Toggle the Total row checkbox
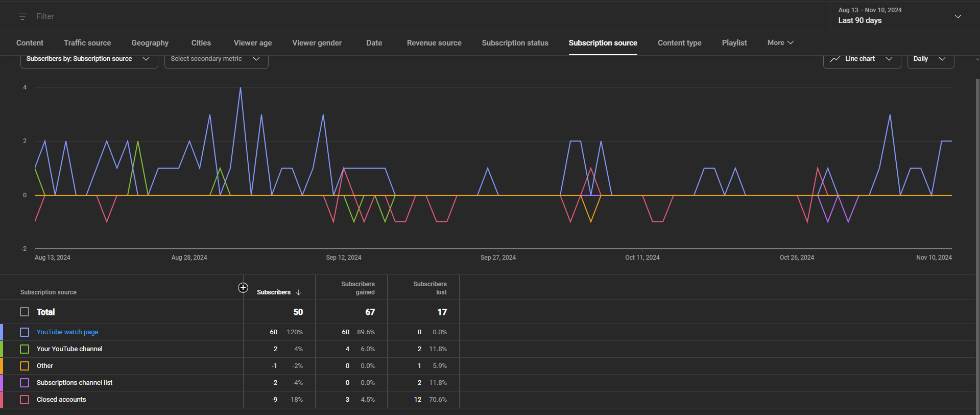This screenshot has height=415, width=980. pyautogui.click(x=25, y=312)
